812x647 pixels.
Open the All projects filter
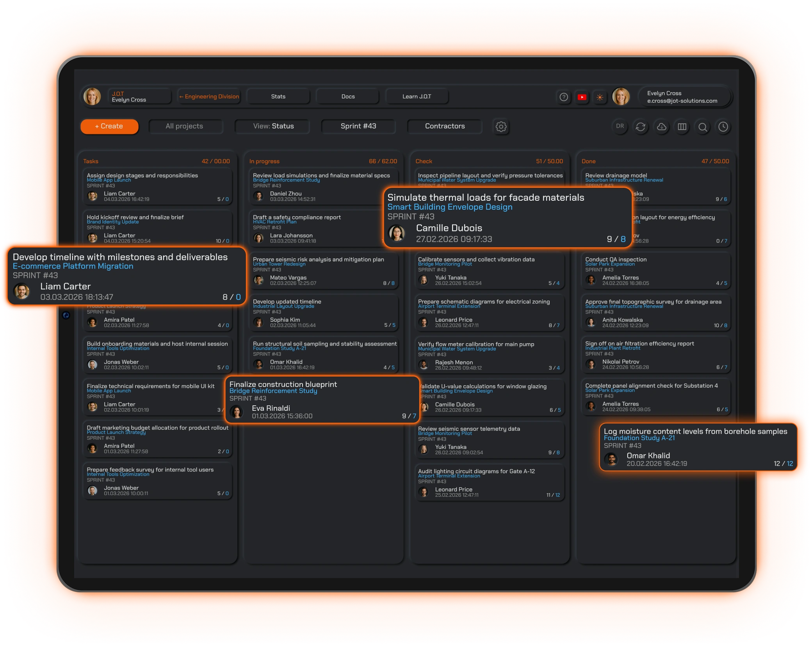tap(185, 126)
